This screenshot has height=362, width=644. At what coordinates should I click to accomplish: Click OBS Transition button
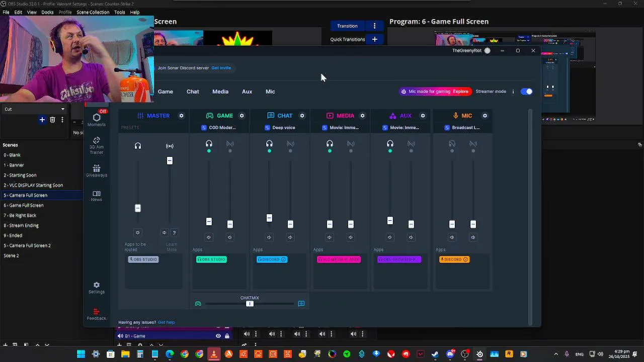(x=347, y=26)
